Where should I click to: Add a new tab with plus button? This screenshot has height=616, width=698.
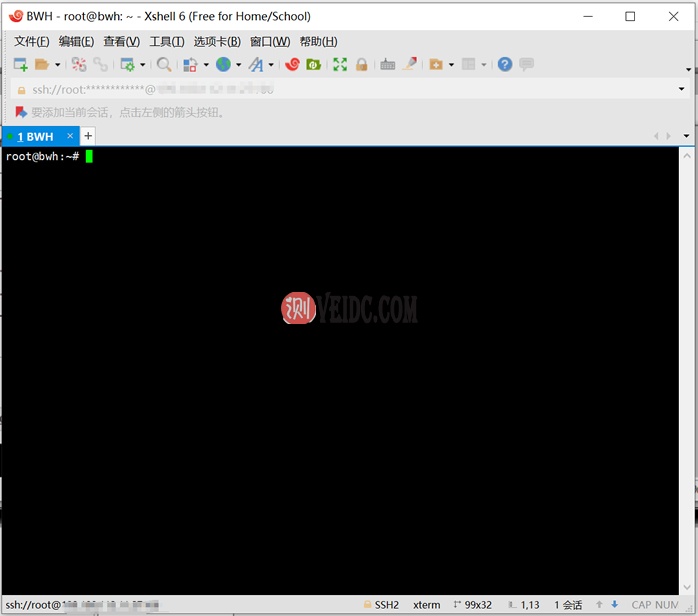pos(88,136)
